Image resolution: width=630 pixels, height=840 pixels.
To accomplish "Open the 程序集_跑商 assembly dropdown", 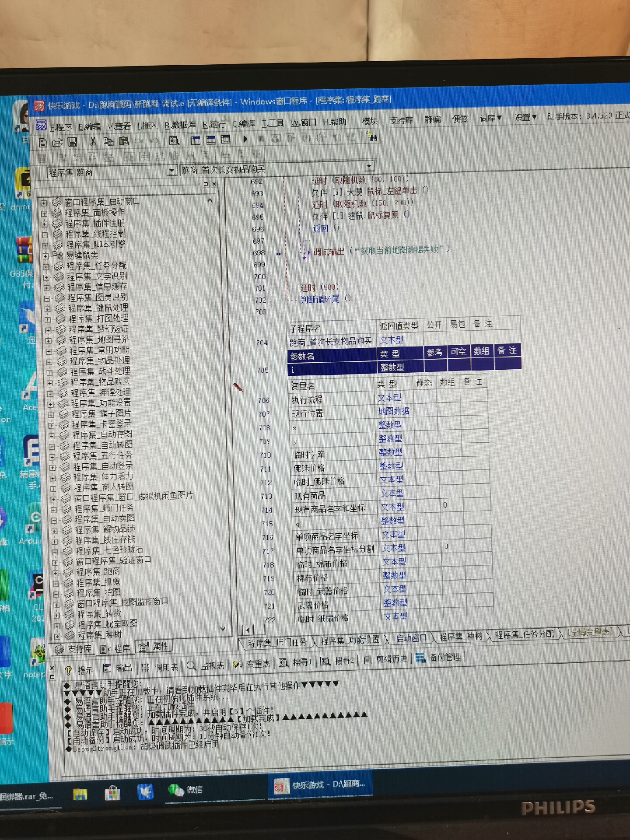I will (x=172, y=170).
